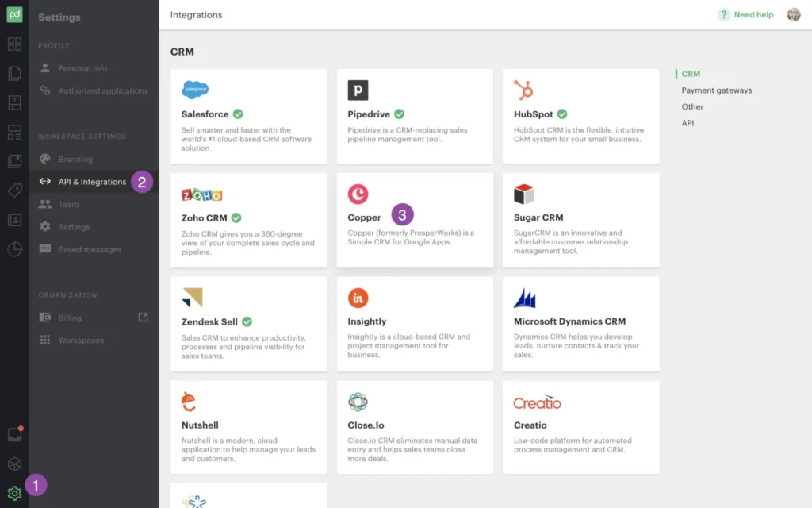Click the Creatio logo
Image resolution: width=812 pixels, height=508 pixels.
(x=537, y=402)
